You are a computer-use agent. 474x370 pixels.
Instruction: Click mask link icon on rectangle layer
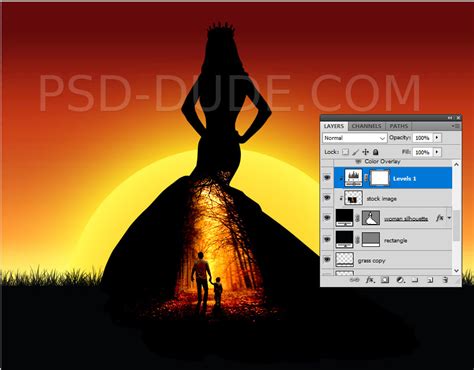tap(358, 240)
